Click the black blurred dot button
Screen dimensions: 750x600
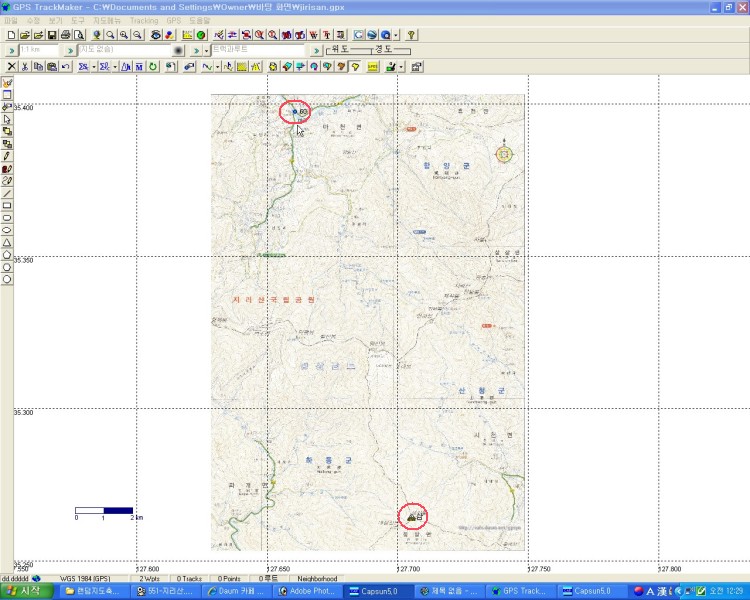(178, 50)
